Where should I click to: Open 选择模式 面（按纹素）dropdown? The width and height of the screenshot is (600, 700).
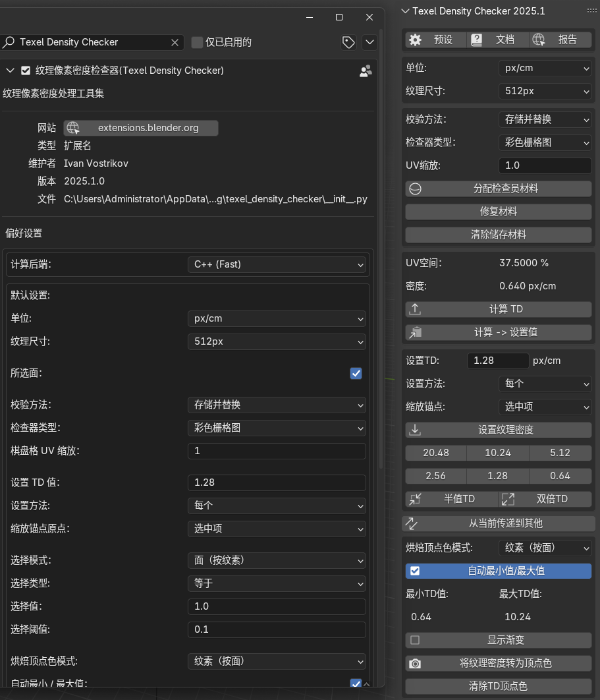pyautogui.click(x=277, y=560)
